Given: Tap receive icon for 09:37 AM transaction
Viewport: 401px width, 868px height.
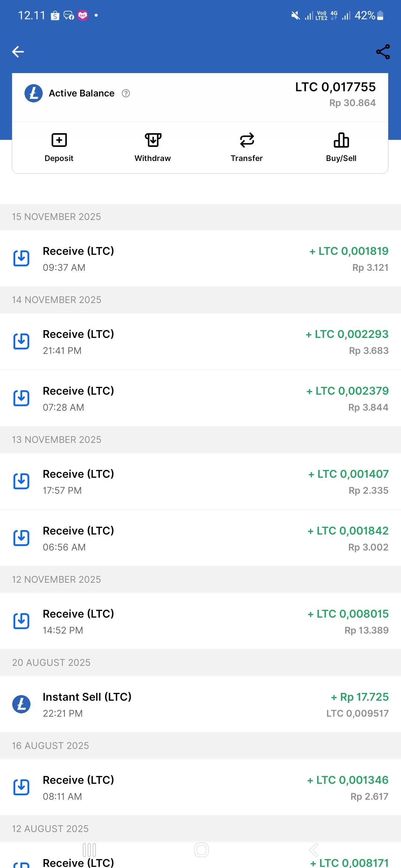Looking at the screenshot, I should [x=22, y=258].
